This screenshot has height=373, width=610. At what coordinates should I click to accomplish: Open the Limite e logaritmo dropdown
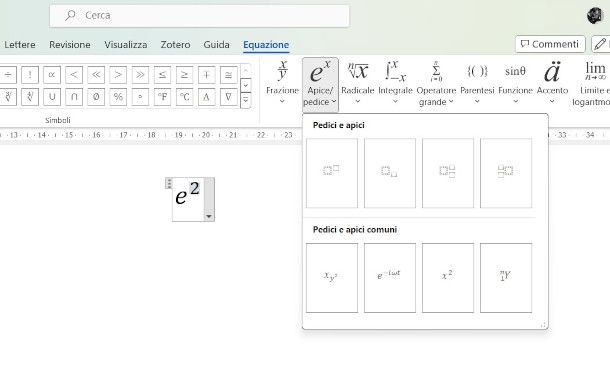coord(592,83)
